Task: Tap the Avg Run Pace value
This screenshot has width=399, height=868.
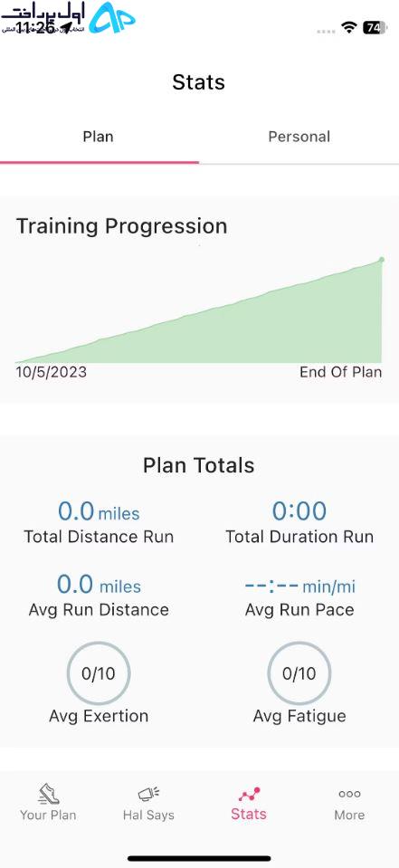Action: [x=299, y=586]
